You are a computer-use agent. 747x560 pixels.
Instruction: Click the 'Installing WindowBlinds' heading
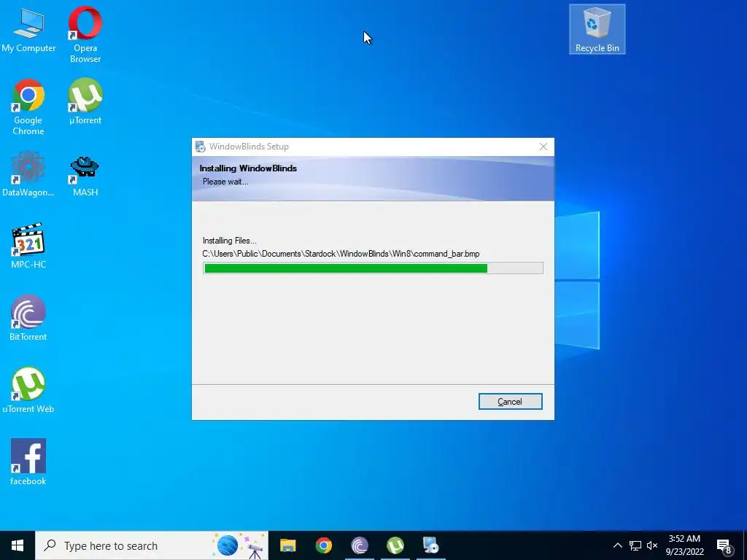(248, 168)
